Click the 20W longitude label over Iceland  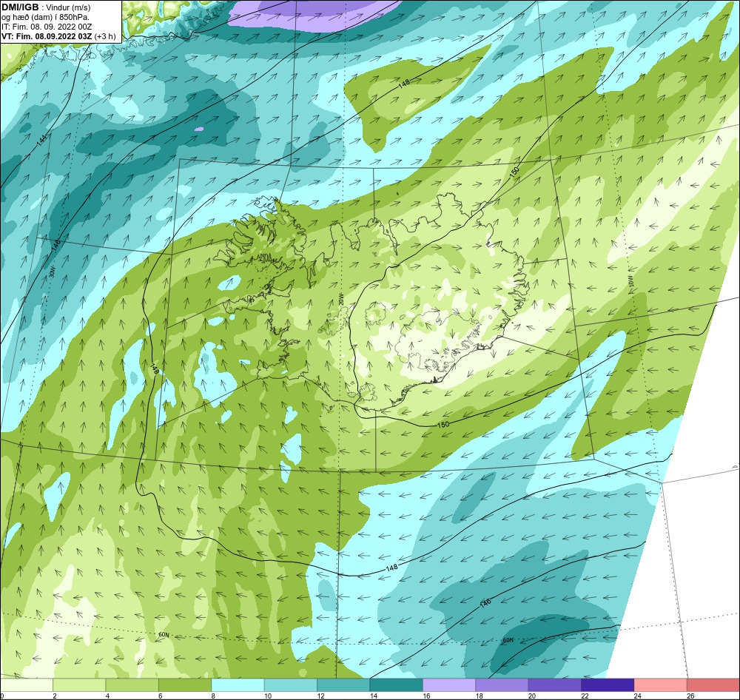click(340, 298)
